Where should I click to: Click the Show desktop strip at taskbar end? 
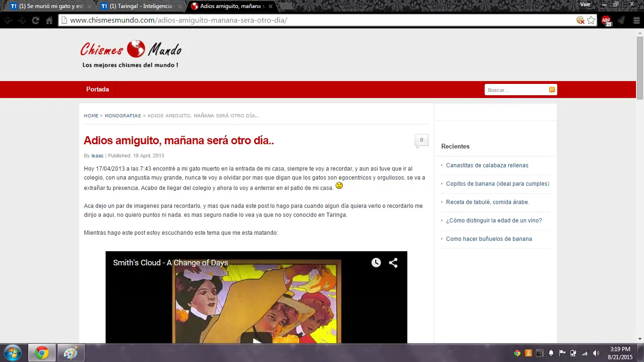point(640,353)
